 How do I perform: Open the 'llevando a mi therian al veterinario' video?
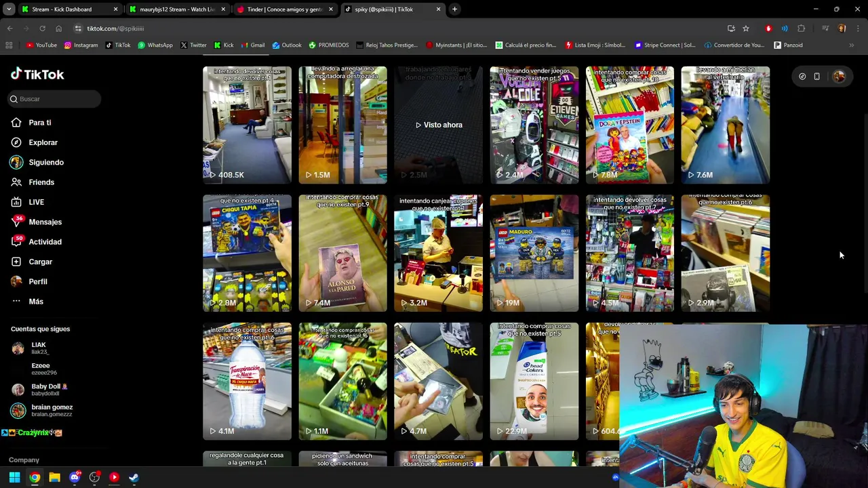coord(725,125)
